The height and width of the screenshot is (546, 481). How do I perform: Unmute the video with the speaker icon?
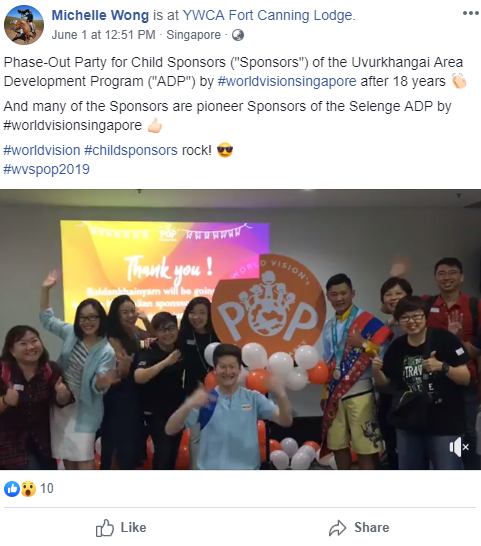click(x=459, y=447)
